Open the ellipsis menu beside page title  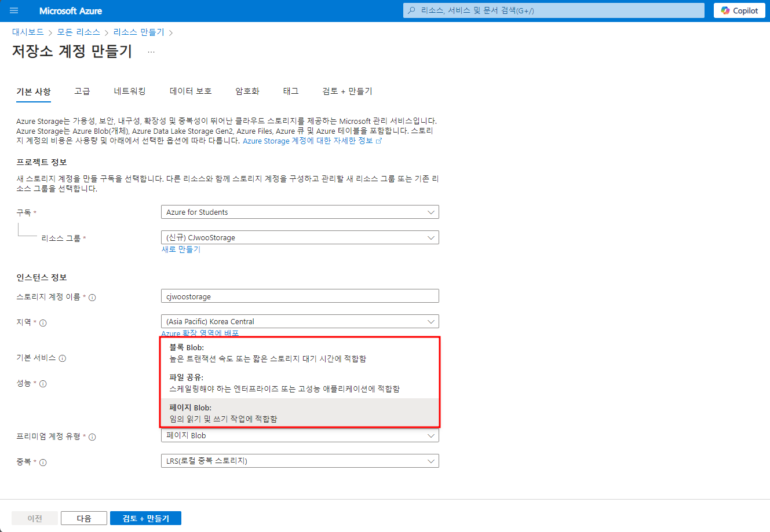pyautogui.click(x=151, y=52)
